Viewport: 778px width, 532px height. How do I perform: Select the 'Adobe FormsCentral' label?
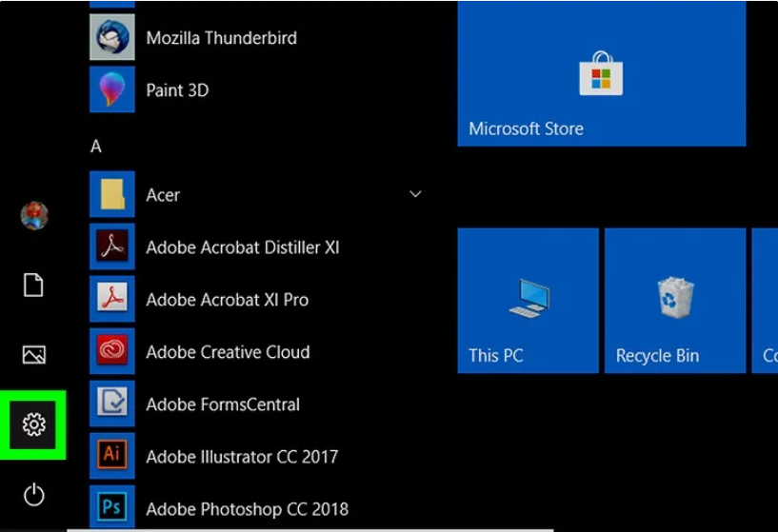pos(223,404)
